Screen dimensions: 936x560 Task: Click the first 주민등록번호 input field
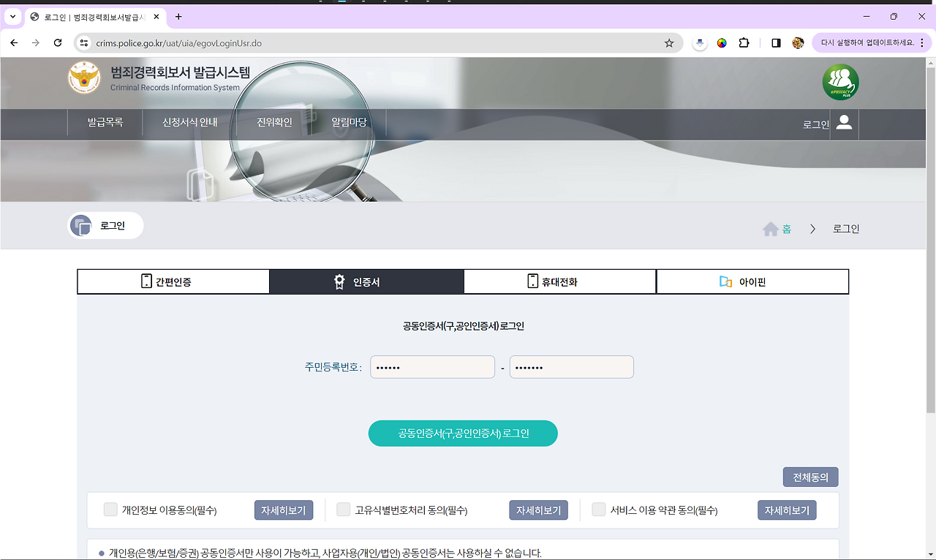tap(431, 366)
